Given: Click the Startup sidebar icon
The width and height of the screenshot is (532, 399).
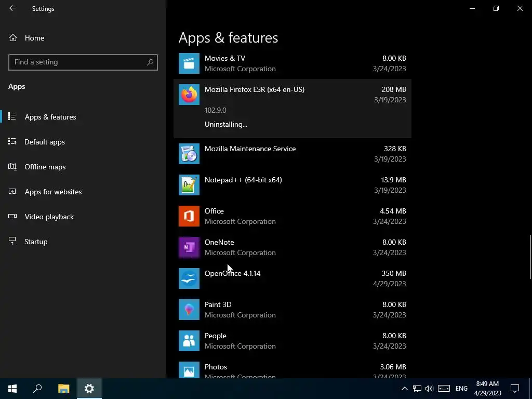Looking at the screenshot, I should [12, 241].
